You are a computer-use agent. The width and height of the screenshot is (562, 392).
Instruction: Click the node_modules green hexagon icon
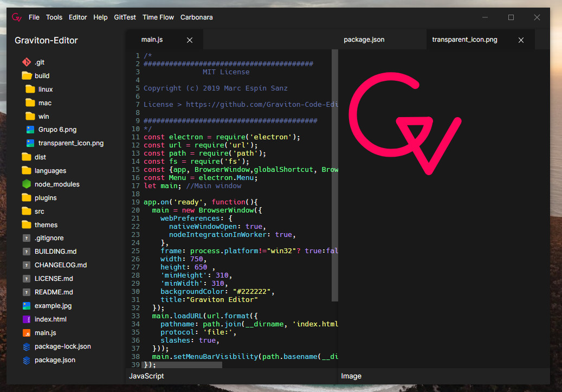[27, 184]
